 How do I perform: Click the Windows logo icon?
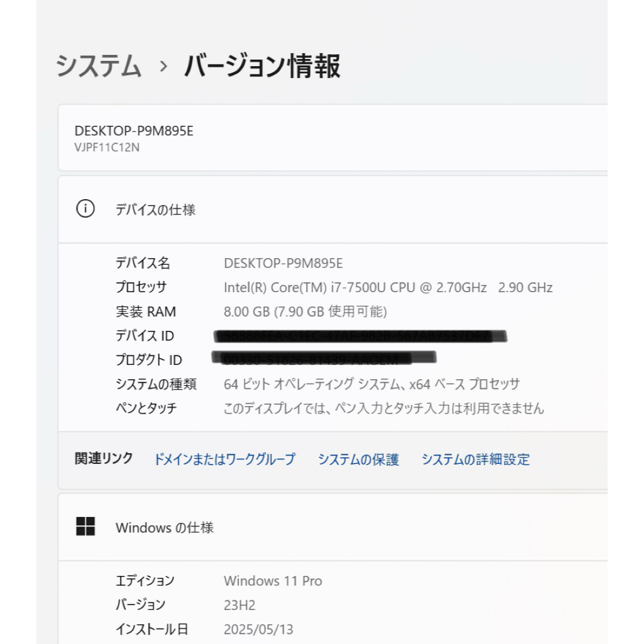click(85, 527)
